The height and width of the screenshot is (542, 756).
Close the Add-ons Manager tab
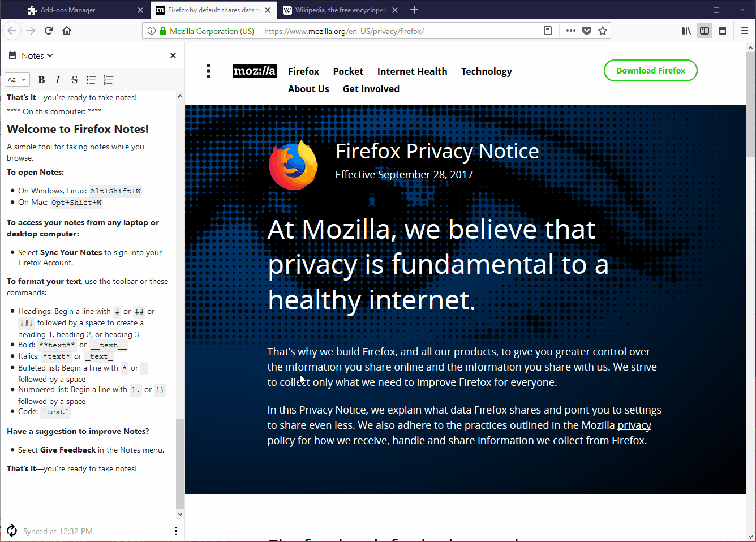click(x=140, y=10)
